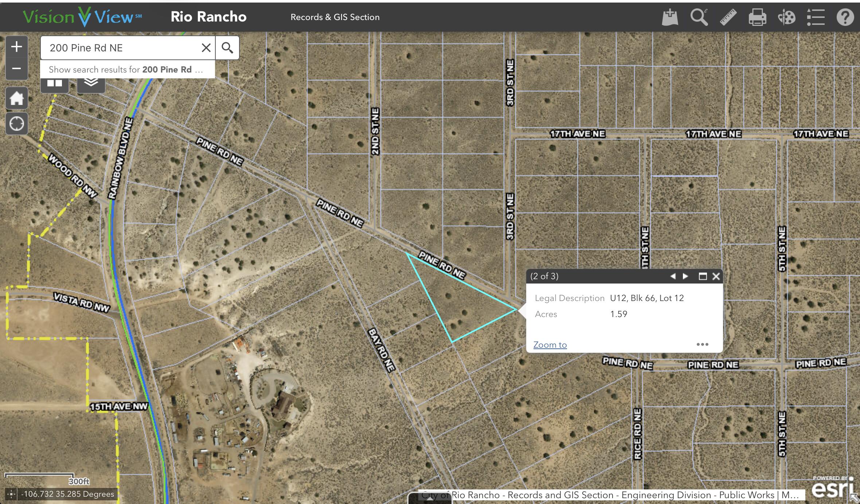860x504 pixels.
Task: Find my location with the locate button
Action: [x=16, y=124]
